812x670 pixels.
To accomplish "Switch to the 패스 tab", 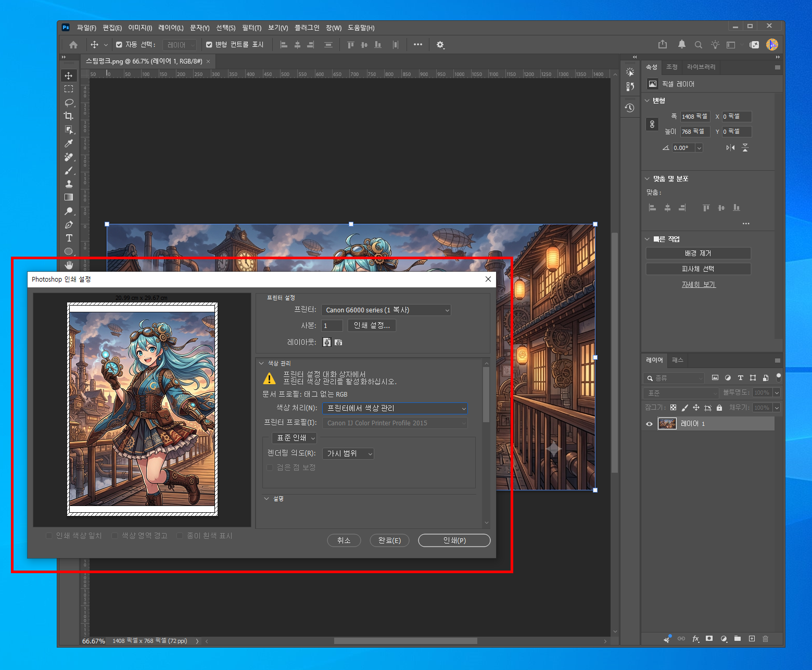I will click(x=677, y=360).
